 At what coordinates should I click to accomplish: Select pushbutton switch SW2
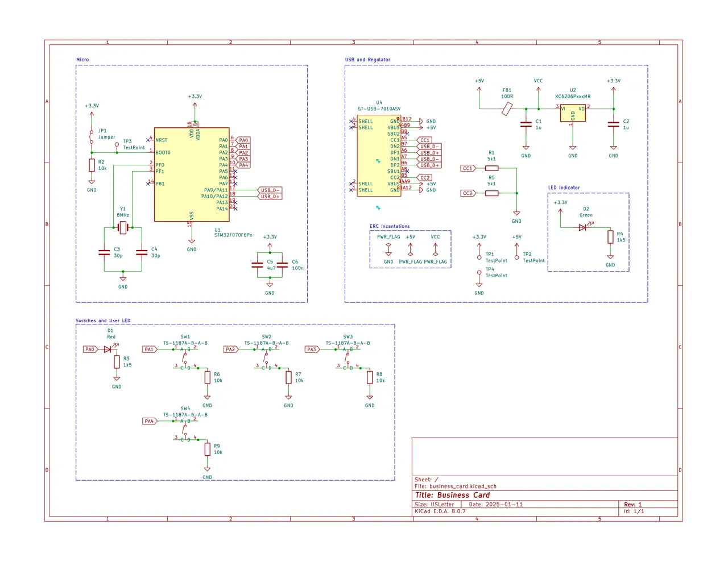(x=267, y=358)
